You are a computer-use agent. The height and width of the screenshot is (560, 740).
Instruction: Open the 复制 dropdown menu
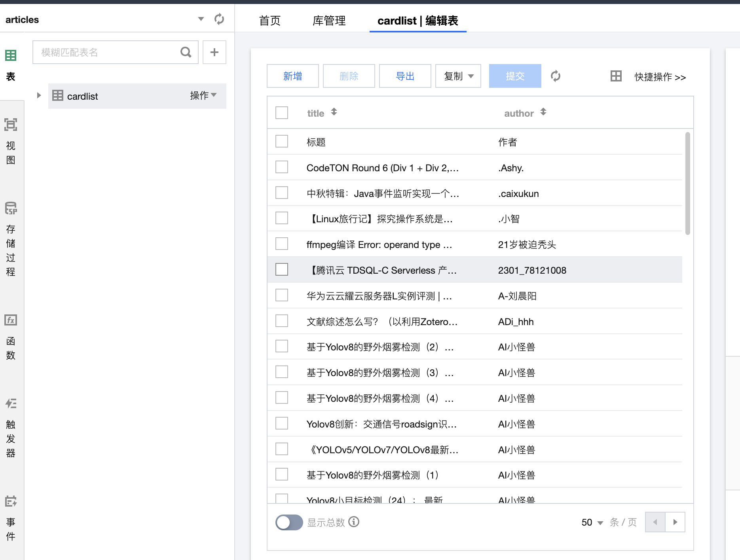click(458, 76)
